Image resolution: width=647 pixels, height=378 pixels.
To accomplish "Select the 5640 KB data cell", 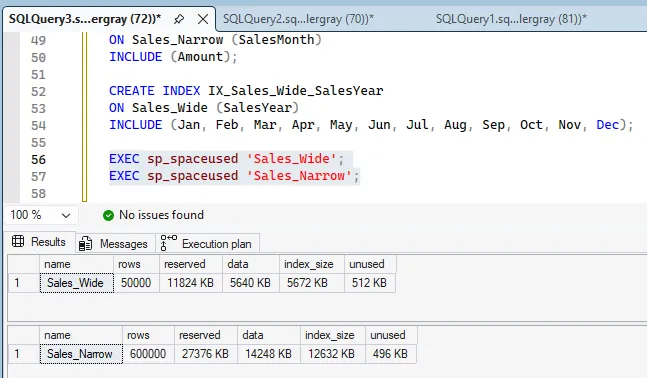I will (250, 283).
